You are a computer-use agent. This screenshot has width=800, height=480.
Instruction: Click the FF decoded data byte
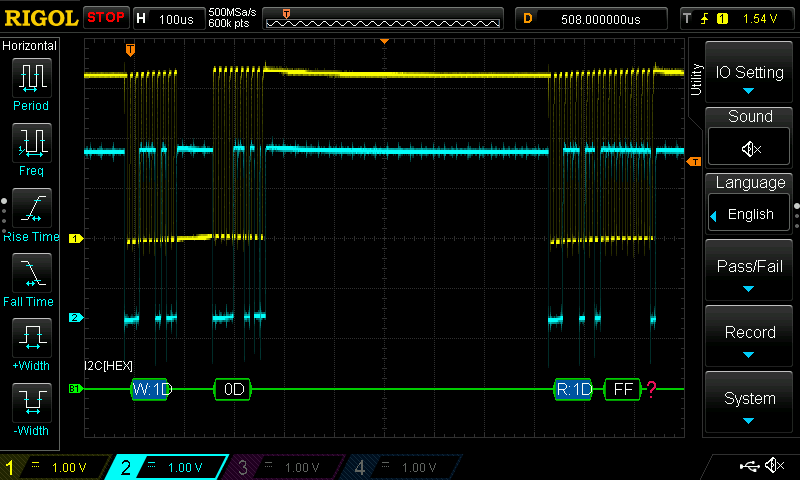[x=622, y=389]
